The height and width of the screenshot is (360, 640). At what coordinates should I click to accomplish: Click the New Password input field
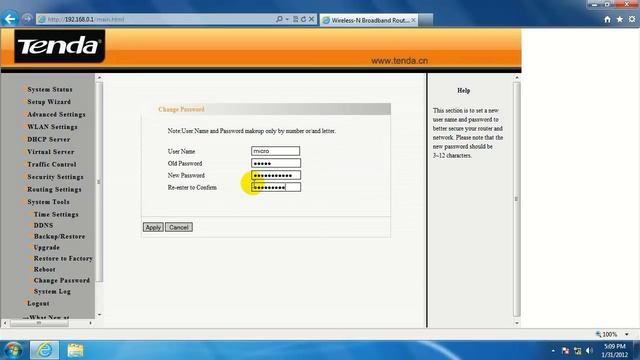click(x=276, y=175)
